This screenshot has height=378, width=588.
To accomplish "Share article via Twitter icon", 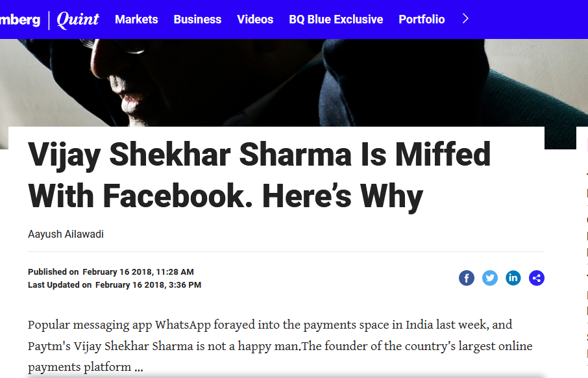I will coord(490,278).
